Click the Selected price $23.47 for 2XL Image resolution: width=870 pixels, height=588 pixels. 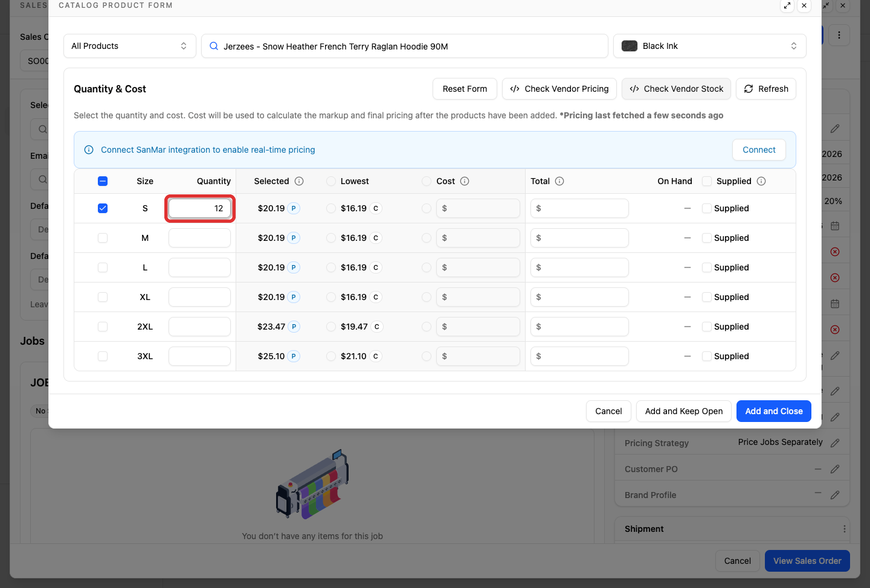271,327
